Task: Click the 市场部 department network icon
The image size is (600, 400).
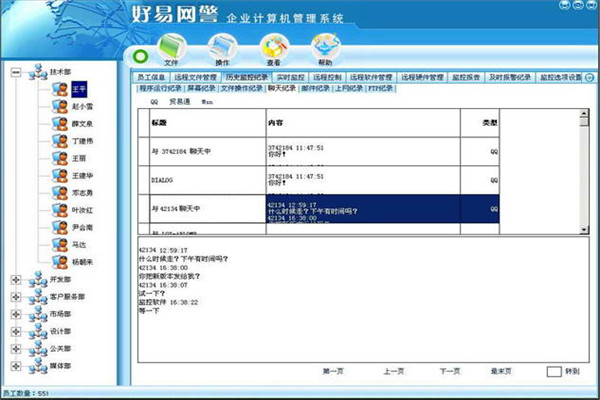Action: (38, 314)
